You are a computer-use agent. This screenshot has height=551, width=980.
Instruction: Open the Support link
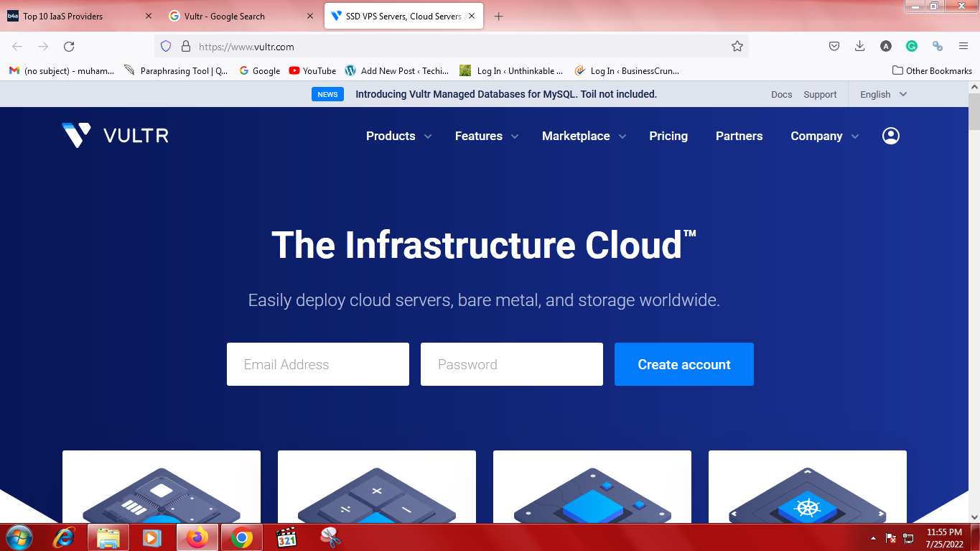pyautogui.click(x=820, y=94)
